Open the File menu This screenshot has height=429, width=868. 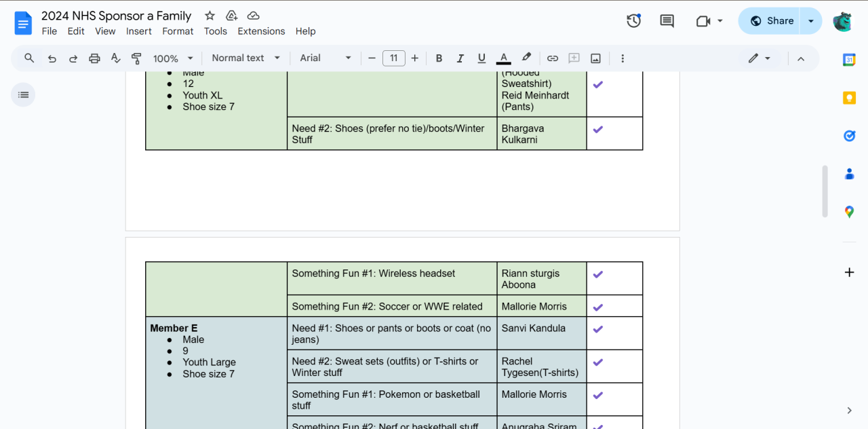pos(49,31)
